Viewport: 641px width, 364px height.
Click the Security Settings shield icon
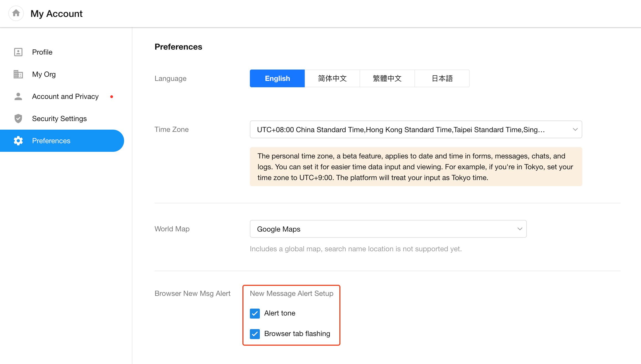[18, 119]
